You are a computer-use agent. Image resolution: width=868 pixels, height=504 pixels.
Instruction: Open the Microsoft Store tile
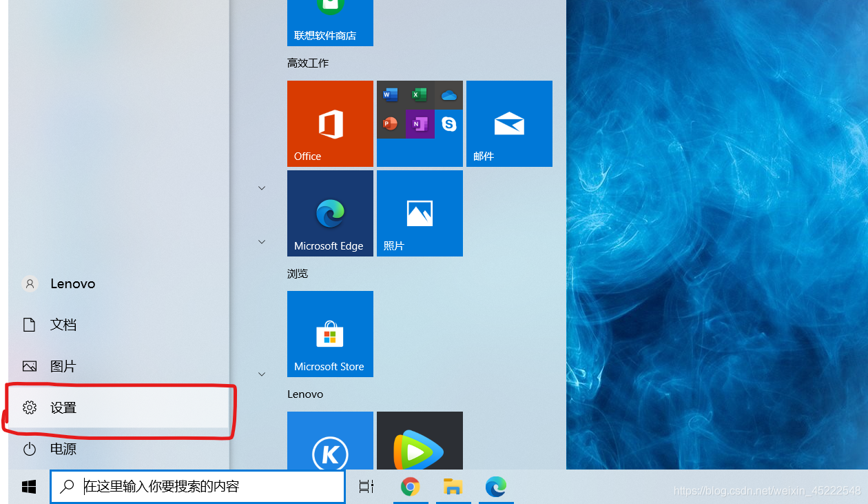coord(330,334)
